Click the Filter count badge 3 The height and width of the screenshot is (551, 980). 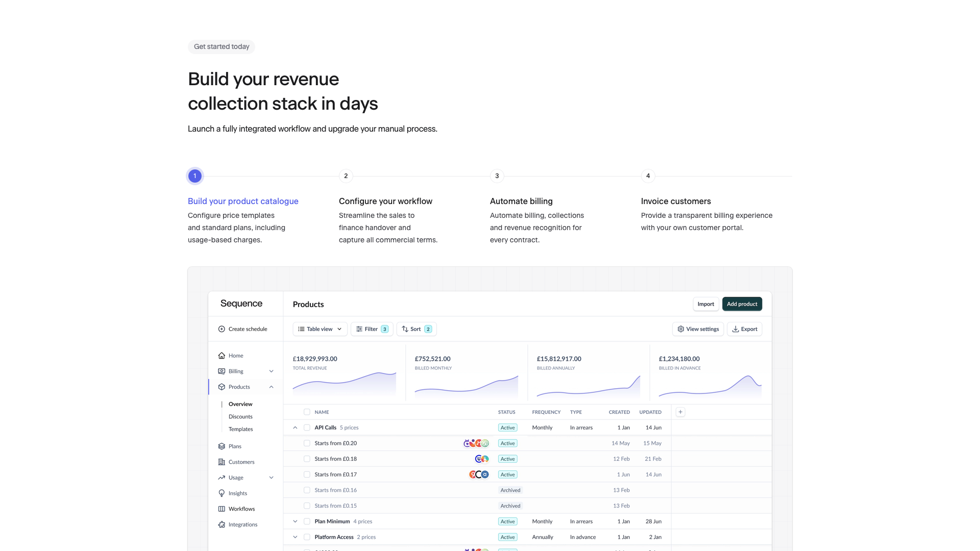click(385, 329)
